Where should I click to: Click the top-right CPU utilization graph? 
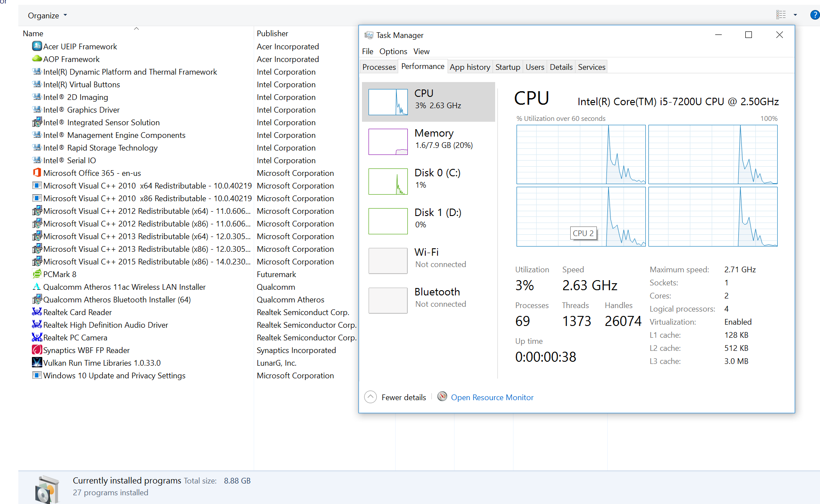[713, 154]
